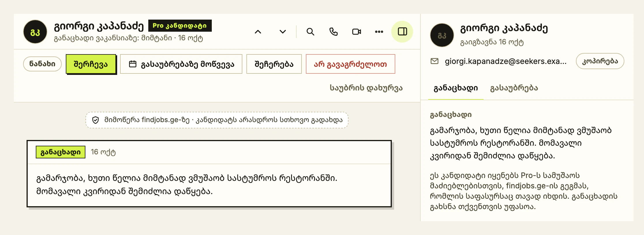Start a video call with the candidate

click(357, 32)
